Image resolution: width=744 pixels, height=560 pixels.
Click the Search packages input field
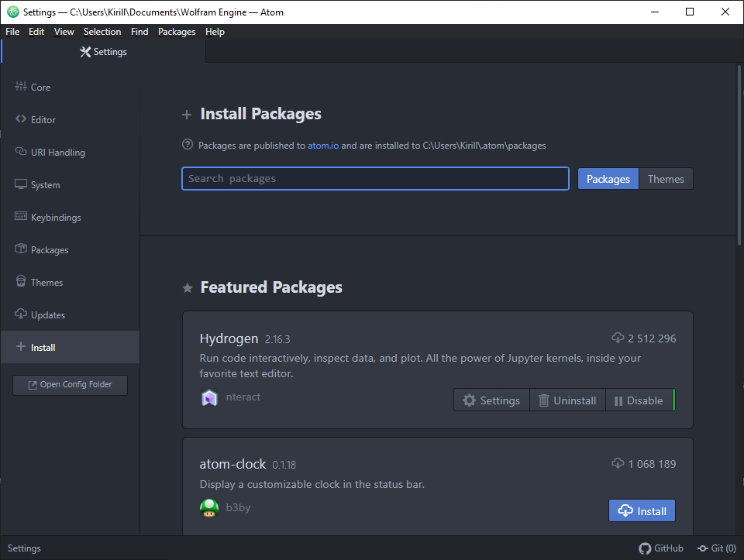[375, 179]
